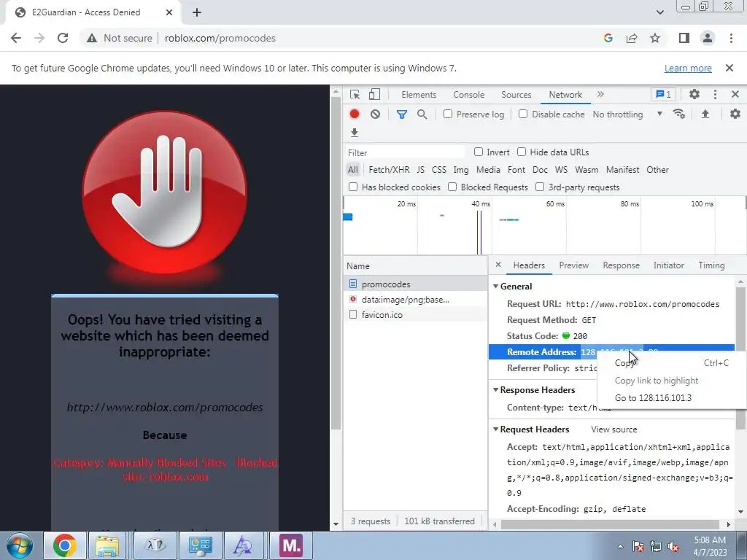
Task: Show hidden system tray icons
Action: (620, 546)
